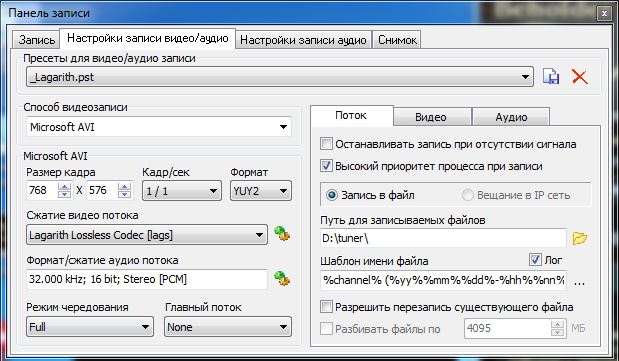This screenshot has width=619, height=361.
Task: Enable 'Останавливать запись при отсутствии сигнала' checkbox
Action: tap(326, 144)
